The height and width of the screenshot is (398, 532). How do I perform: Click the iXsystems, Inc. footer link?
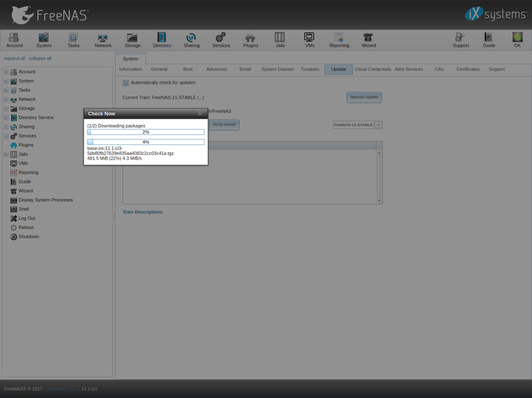[61, 389]
